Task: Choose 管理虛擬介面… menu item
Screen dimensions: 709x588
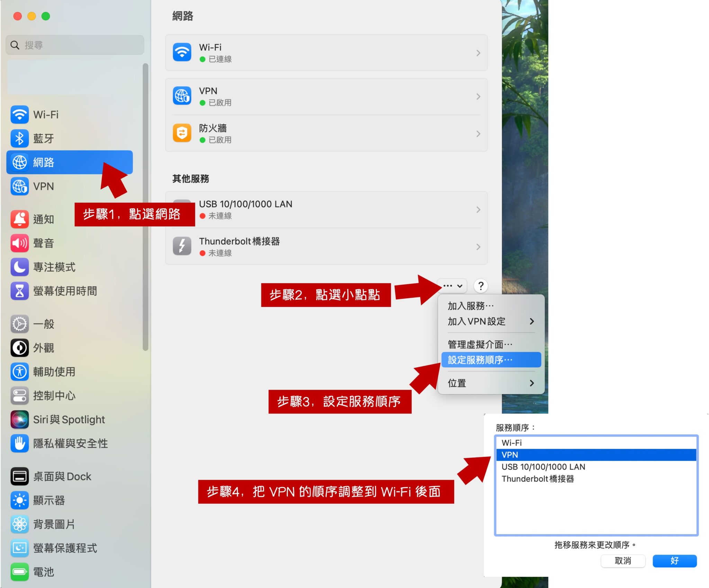Action: pyautogui.click(x=491, y=344)
